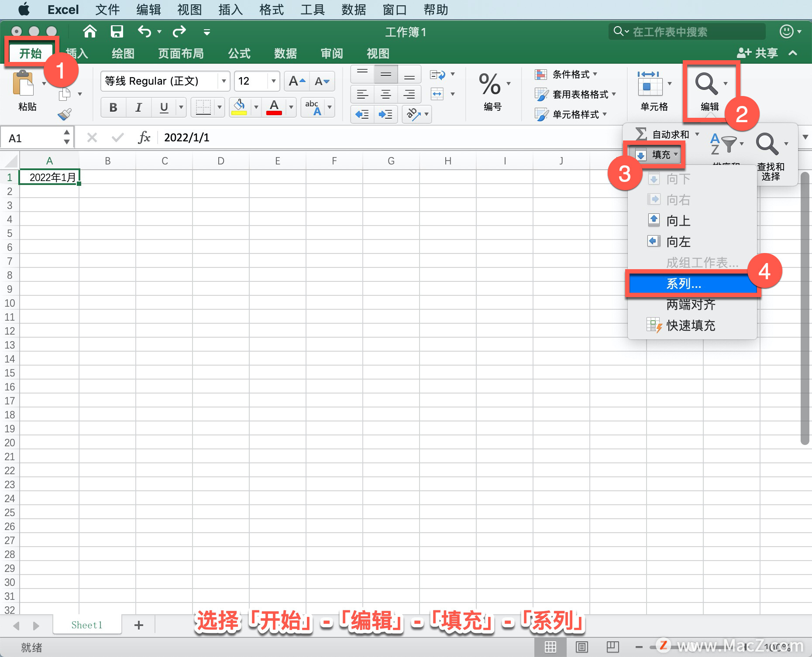Click the search in worksheet field
This screenshot has height=657, width=812.
point(687,31)
